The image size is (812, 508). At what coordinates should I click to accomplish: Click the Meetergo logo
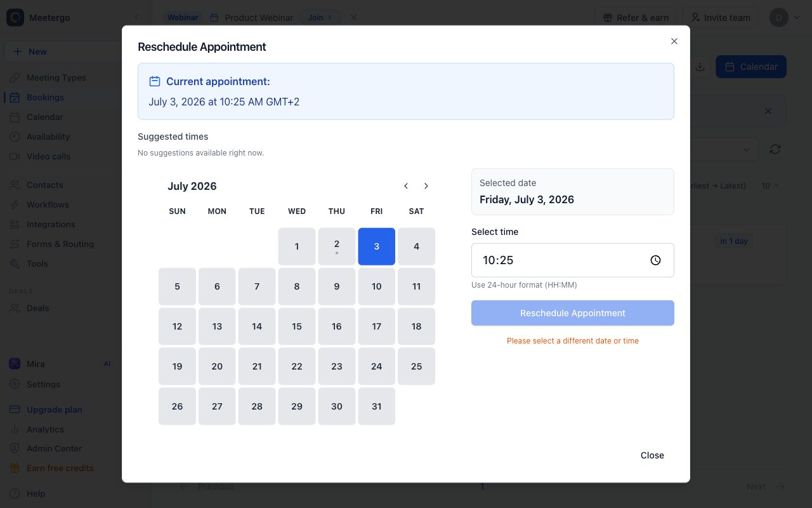click(15, 18)
